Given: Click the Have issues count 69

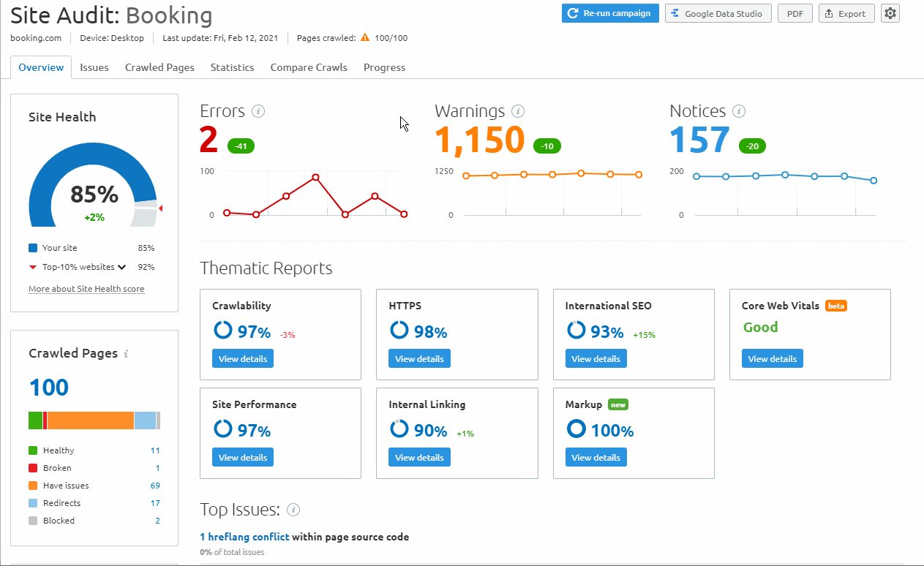Looking at the screenshot, I should tap(155, 486).
